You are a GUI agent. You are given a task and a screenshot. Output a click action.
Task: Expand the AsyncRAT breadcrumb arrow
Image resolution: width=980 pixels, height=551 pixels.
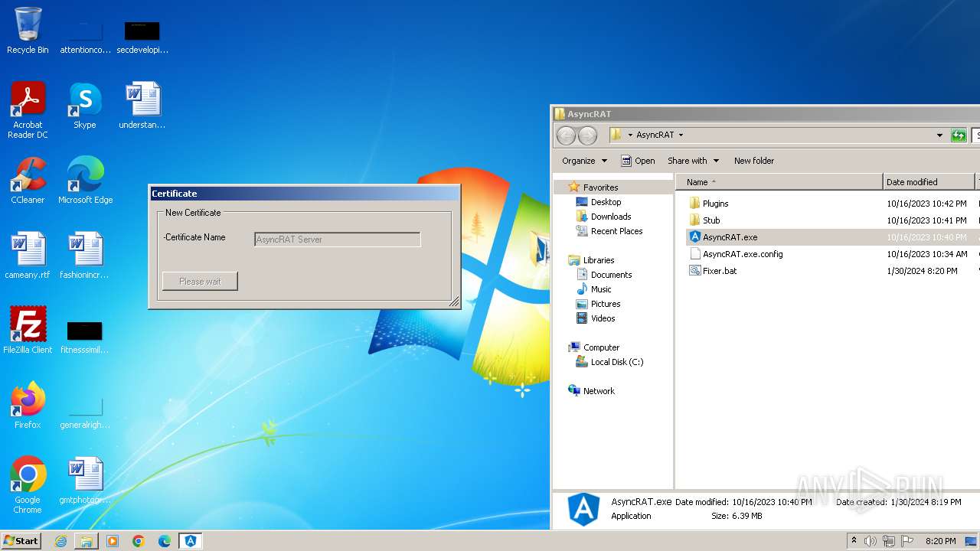pyautogui.click(x=681, y=135)
